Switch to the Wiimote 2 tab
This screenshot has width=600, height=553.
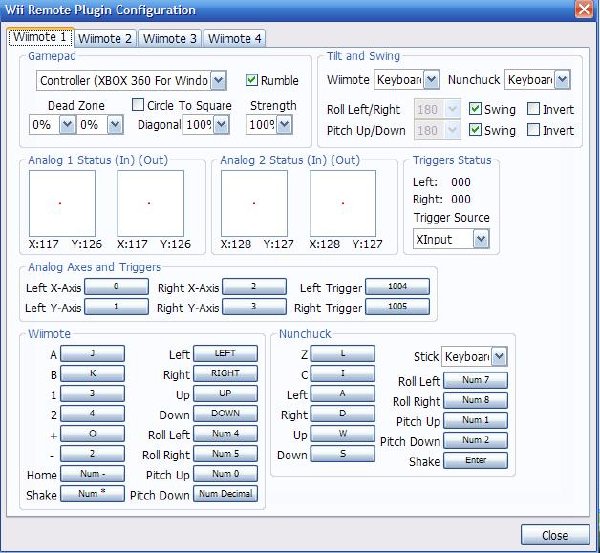pyautogui.click(x=105, y=38)
